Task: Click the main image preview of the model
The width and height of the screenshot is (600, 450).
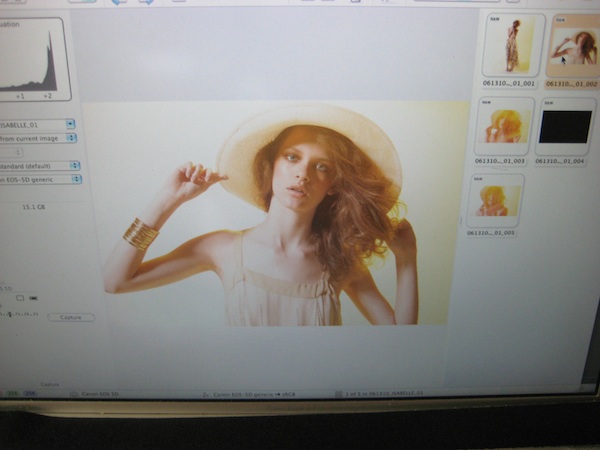Action: pyautogui.click(x=276, y=214)
